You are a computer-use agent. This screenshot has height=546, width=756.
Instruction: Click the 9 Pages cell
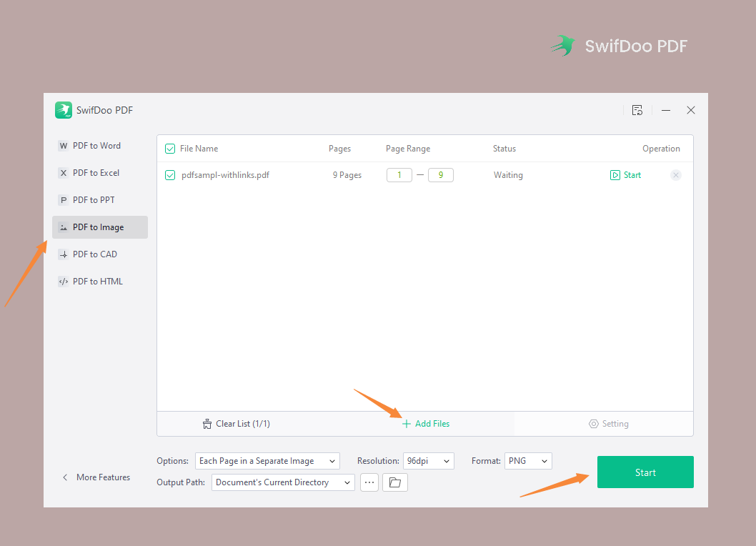[347, 175]
